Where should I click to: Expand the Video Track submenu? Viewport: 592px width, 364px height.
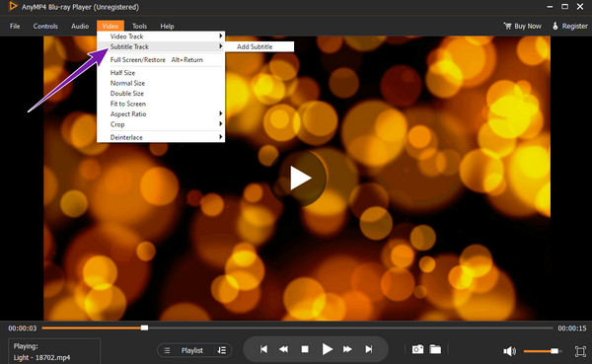click(161, 36)
